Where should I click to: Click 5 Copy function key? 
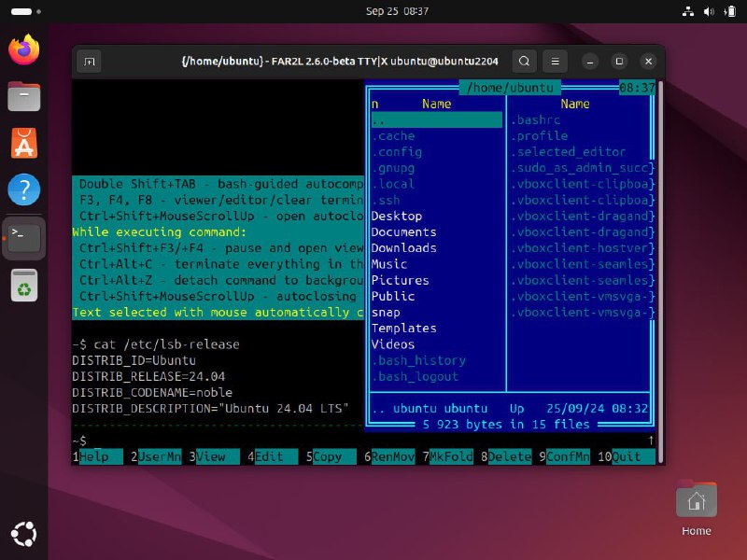tap(331, 456)
